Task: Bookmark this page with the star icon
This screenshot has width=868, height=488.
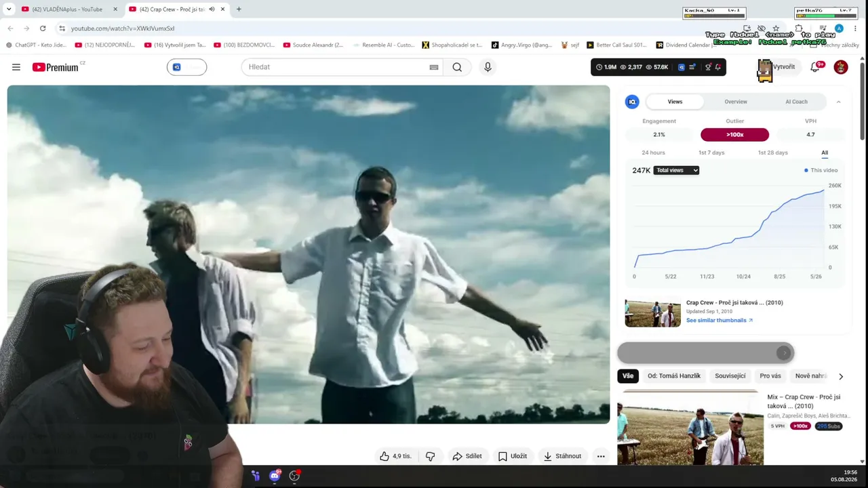Action: coord(776,28)
